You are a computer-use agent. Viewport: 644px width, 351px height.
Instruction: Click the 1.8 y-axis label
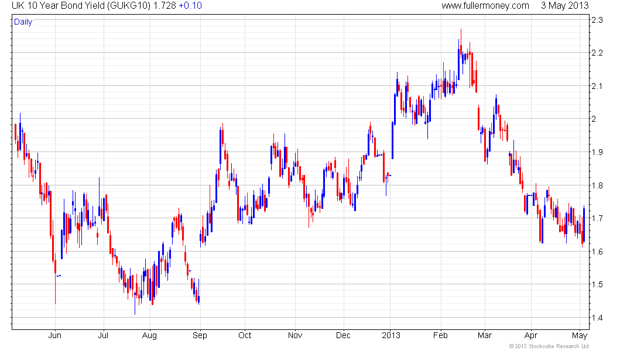tap(597, 185)
